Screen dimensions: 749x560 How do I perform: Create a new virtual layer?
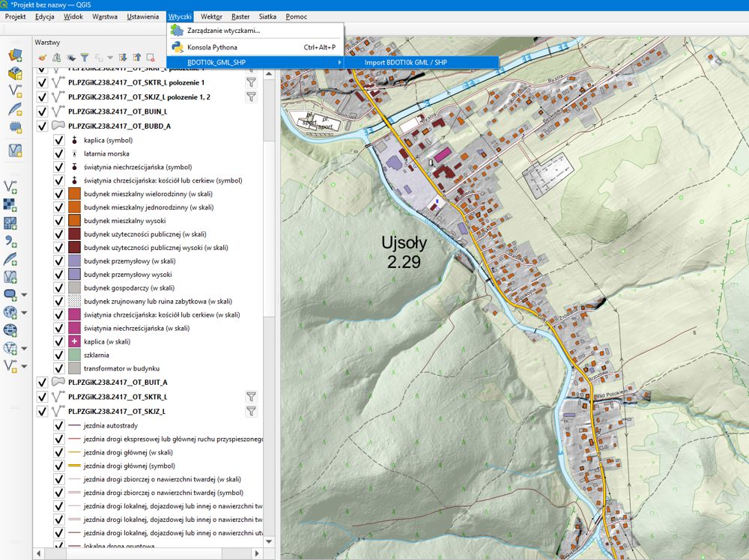(15, 150)
